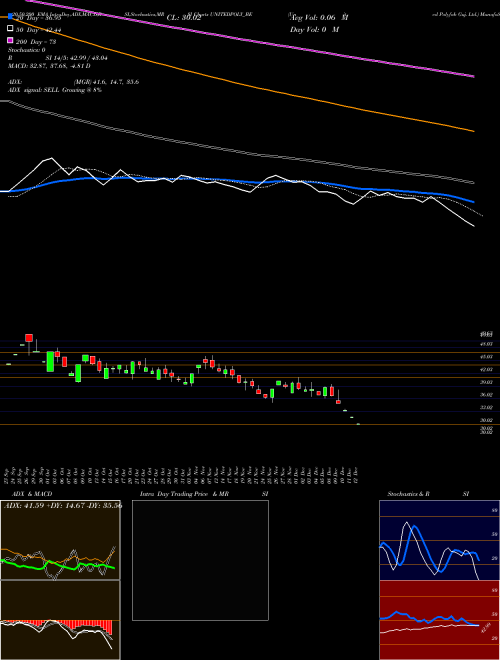Click the 'Stochastics & R' panel title

pyautogui.click(x=409, y=494)
